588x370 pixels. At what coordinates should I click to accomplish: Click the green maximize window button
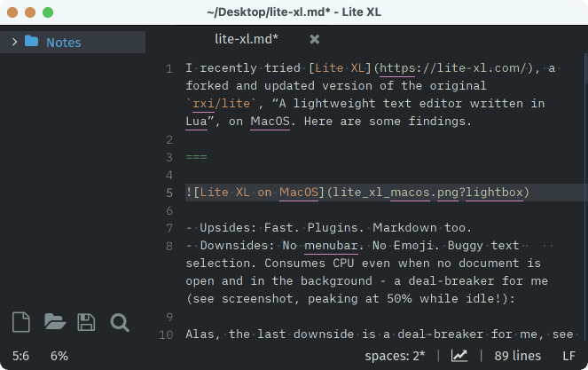pyautogui.click(x=47, y=12)
